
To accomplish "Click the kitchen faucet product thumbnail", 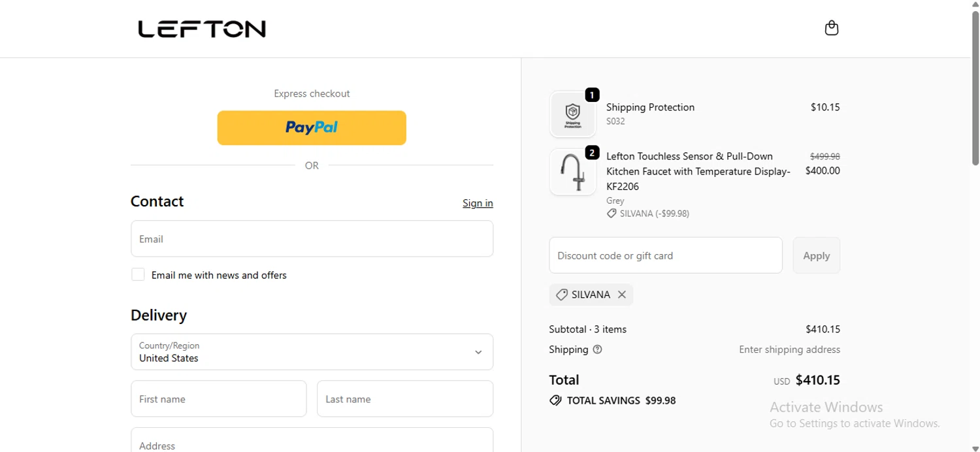I will tap(572, 172).
